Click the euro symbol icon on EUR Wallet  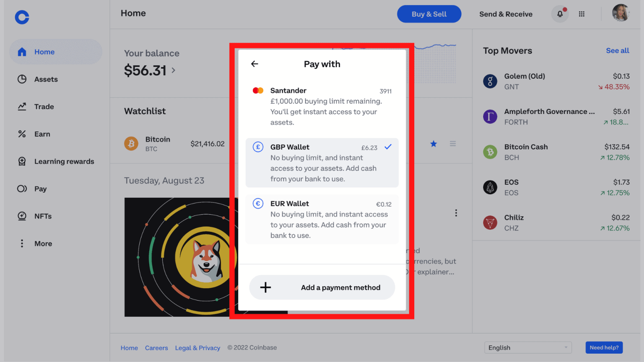pos(258,204)
